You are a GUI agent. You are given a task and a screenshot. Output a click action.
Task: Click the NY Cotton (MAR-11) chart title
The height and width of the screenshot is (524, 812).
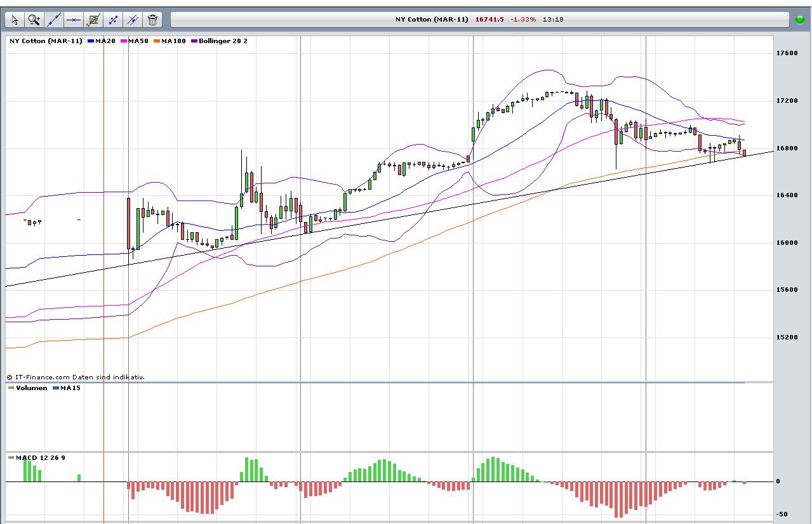coord(46,41)
